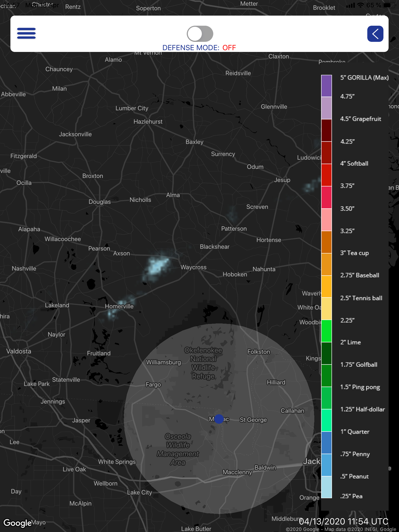Open the hamburger menu

(x=26, y=33)
